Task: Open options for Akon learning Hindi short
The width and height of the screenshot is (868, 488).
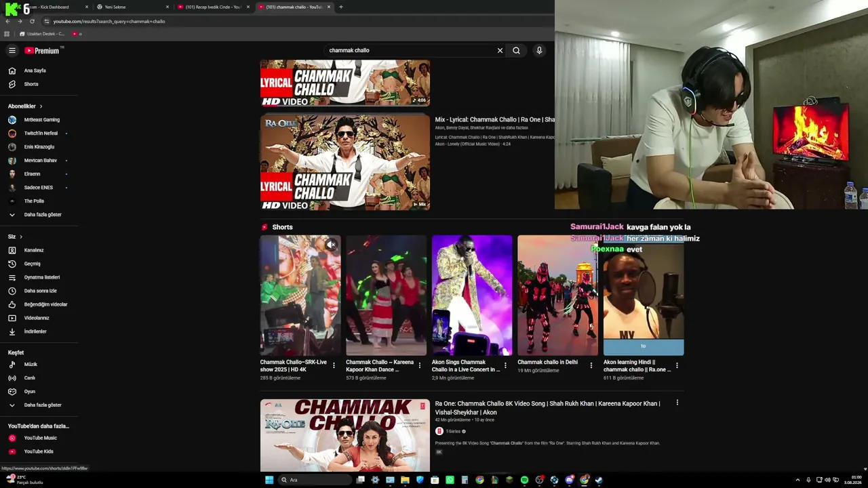Action: (677, 365)
